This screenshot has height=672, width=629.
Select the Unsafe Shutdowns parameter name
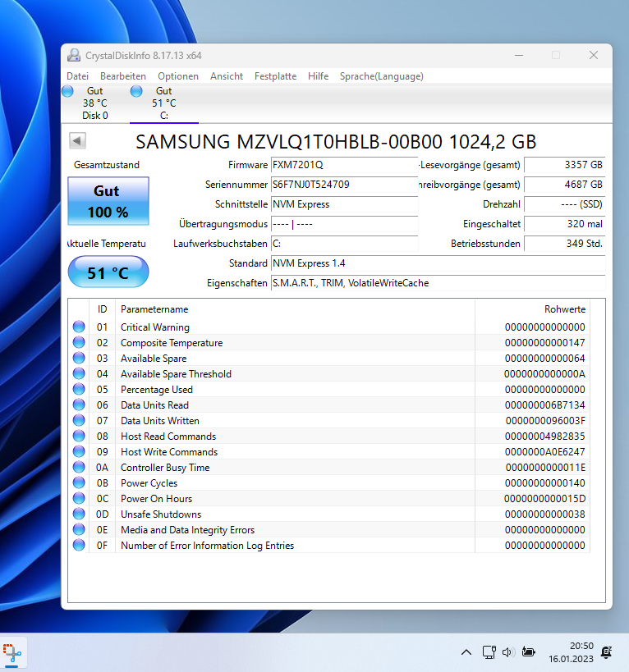[x=161, y=514]
